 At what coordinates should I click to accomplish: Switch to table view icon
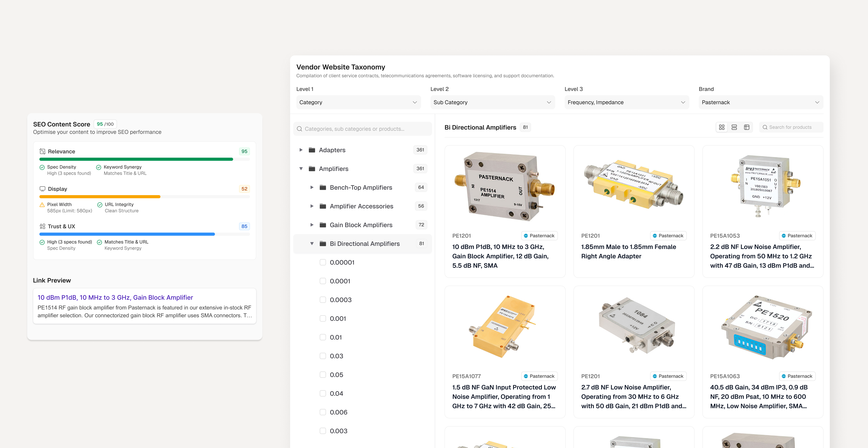tap(746, 127)
